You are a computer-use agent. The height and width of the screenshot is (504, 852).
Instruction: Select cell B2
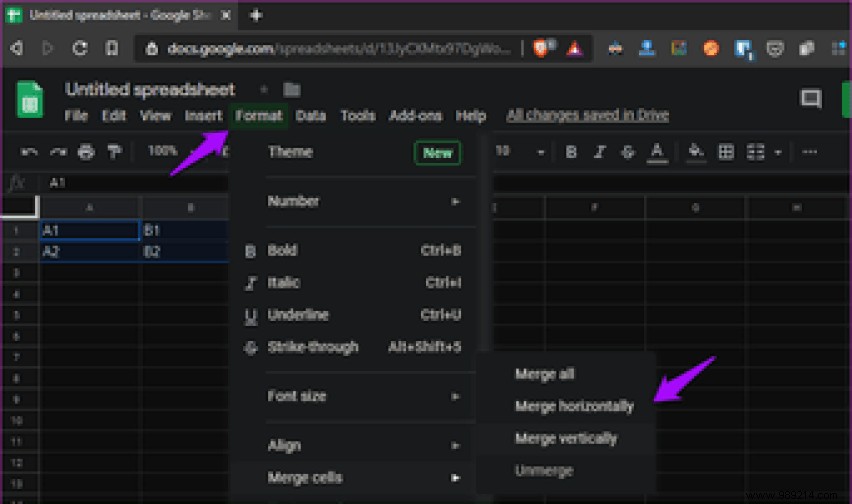[x=185, y=251]
